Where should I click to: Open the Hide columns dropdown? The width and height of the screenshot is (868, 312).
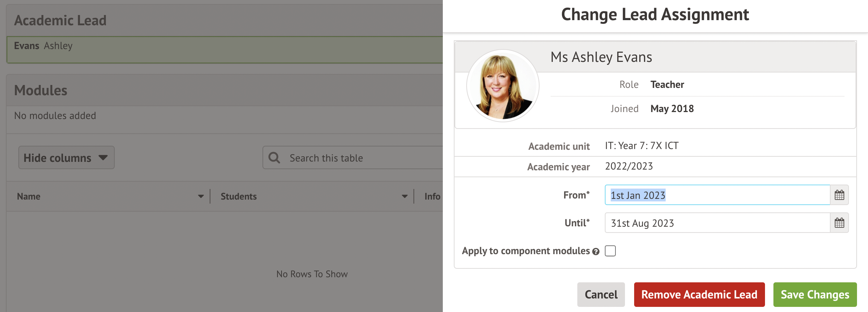pos(66,158)
